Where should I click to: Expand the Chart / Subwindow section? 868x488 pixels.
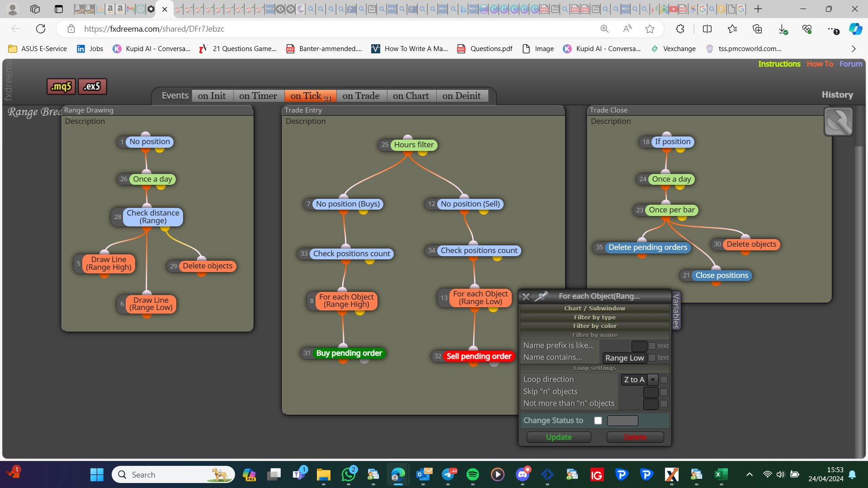[x=594, y=308]
